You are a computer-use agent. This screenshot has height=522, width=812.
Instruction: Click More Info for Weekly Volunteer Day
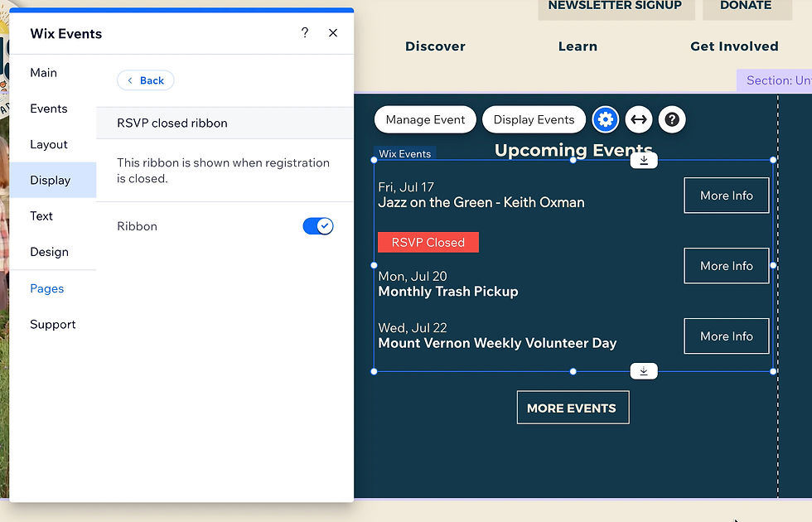pyautogui.click(x=727, y=336)
